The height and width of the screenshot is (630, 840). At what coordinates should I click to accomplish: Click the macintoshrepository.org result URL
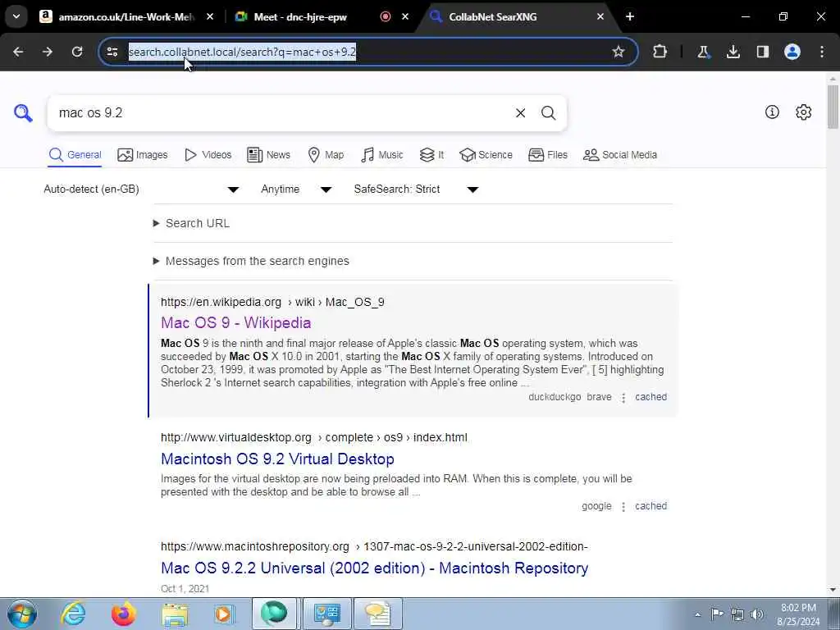click(374, 547)
